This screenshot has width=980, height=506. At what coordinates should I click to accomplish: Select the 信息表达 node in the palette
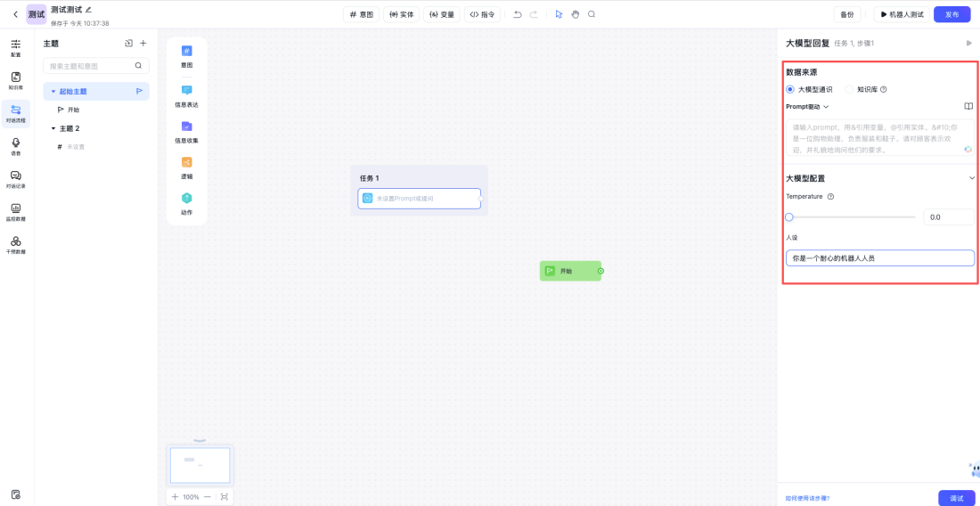pyautogui.click(x=187, y=95)
